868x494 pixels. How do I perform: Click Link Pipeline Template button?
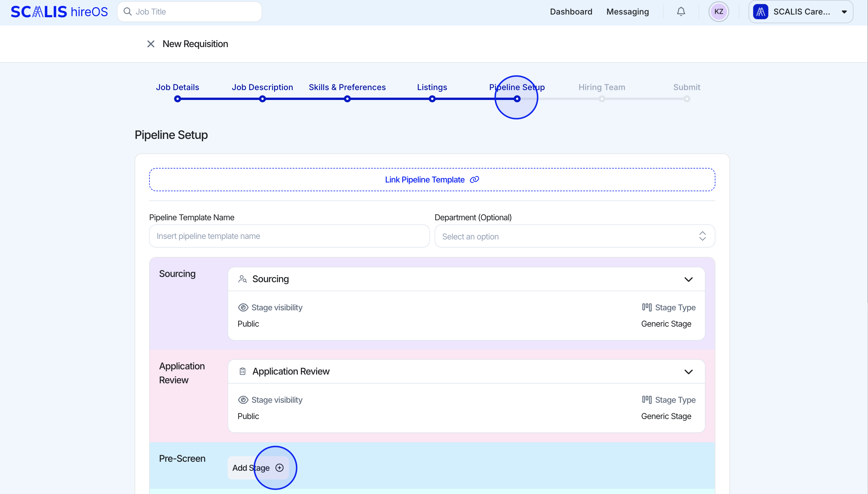[x=432, y=180]
